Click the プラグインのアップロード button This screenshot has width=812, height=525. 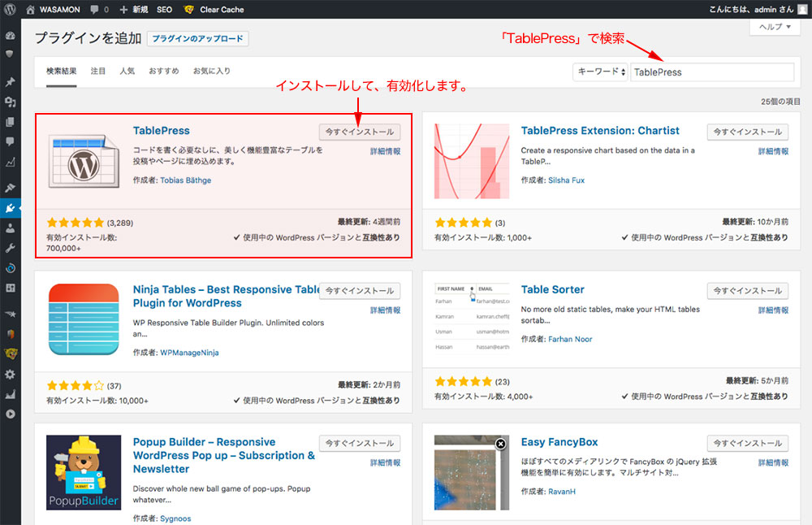point(197,38)
